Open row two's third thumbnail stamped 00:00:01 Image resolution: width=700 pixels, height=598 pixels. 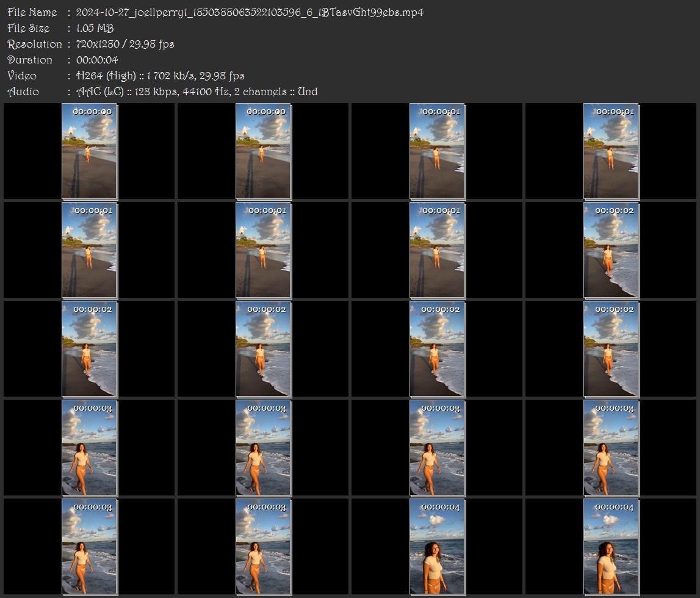pyautogui.click(x=438, y=250)
